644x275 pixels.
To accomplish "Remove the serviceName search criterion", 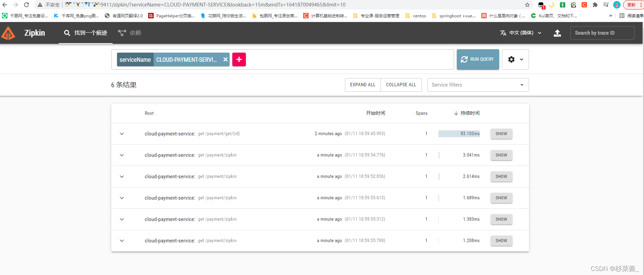I will (225, 59).
